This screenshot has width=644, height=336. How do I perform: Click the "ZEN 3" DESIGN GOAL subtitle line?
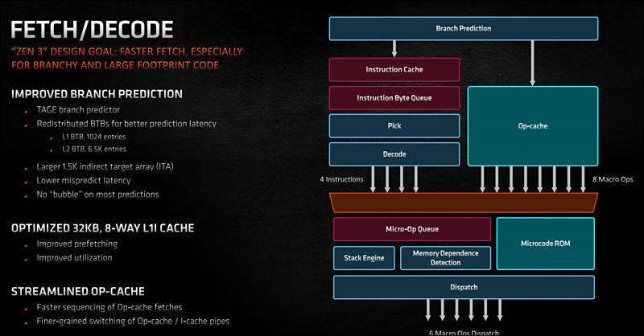tap(127, 51)
